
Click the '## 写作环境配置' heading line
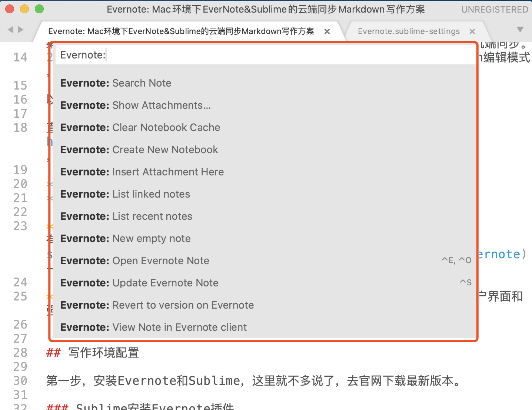click(x=93, y=353)
